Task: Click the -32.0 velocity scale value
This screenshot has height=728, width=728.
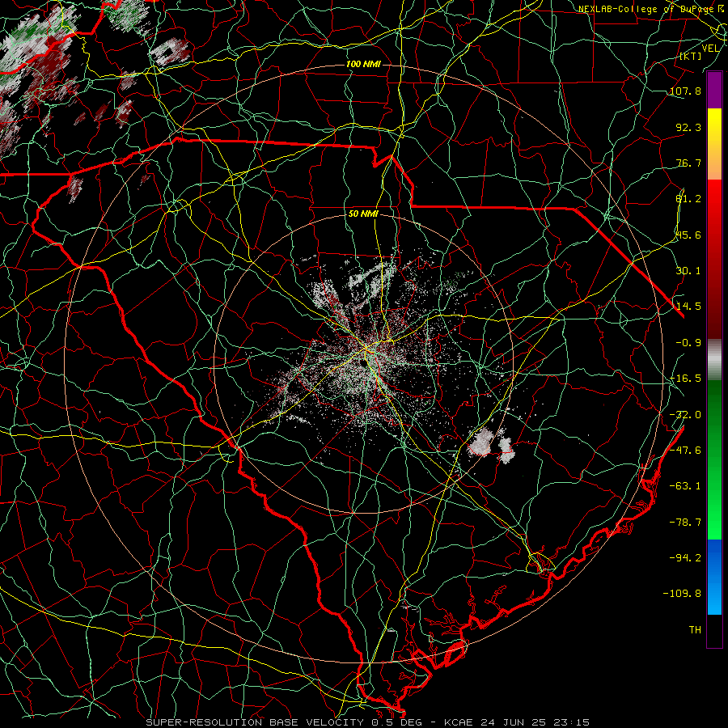Action: pos(685,415)
